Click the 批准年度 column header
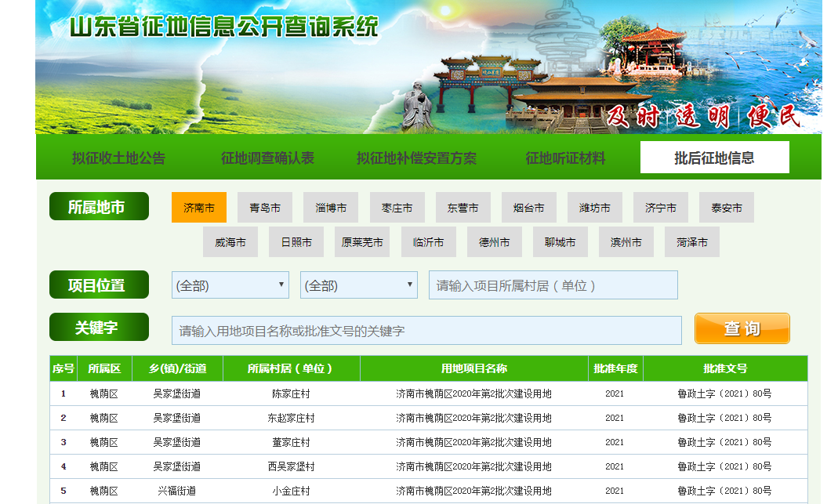The image size is (838, 504). pos(615,368)
